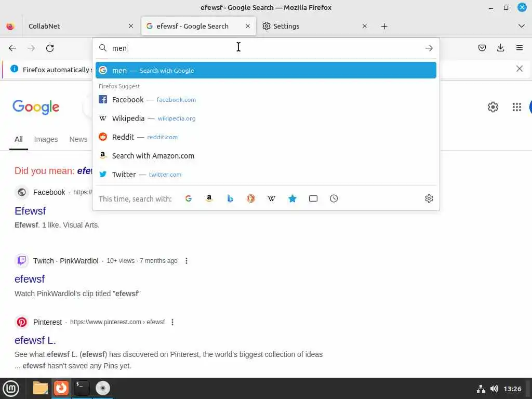The height and width of the screenshot is (399, 532).
Task: Choose the Wikipedia suggestion
Action: 265,118
